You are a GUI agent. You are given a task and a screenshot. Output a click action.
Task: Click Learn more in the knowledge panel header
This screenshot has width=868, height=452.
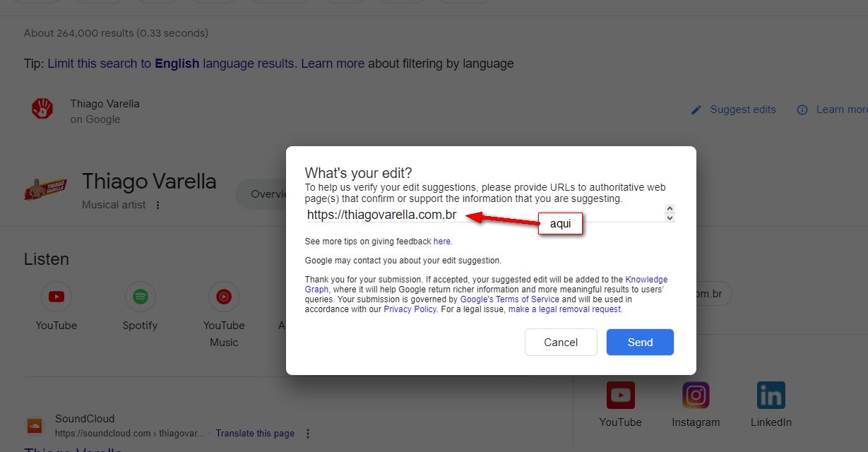(x=842, y=109)
